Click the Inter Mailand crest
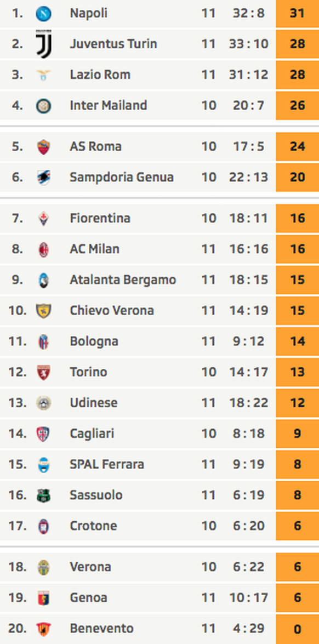Screen dimensions: 319x644 [x=43, y=106]
